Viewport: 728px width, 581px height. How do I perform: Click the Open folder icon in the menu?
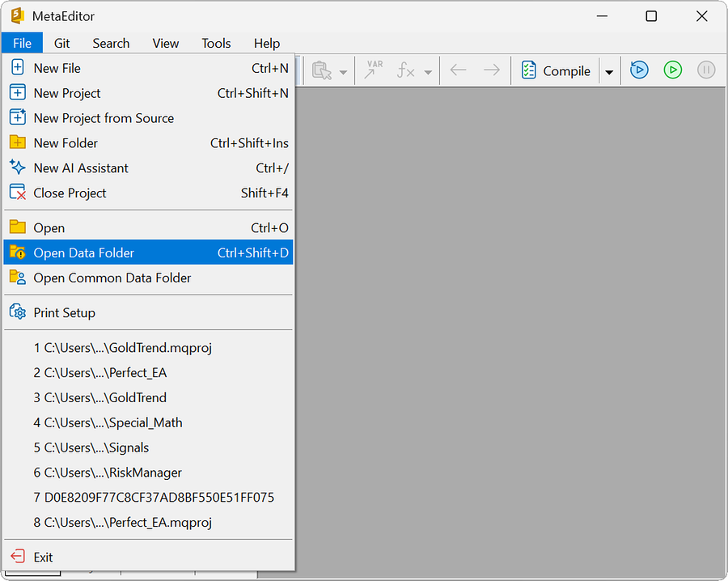click(x=18, y=227)
